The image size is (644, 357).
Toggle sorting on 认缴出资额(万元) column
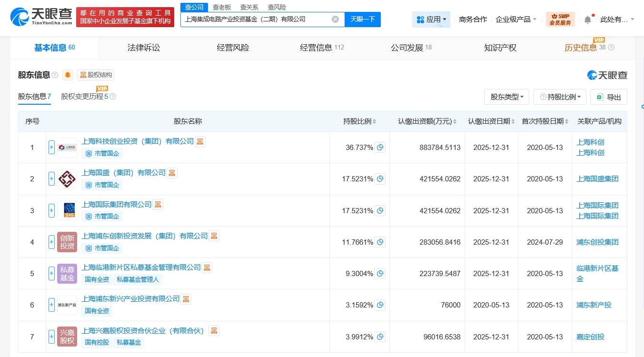tap(456, 122)
